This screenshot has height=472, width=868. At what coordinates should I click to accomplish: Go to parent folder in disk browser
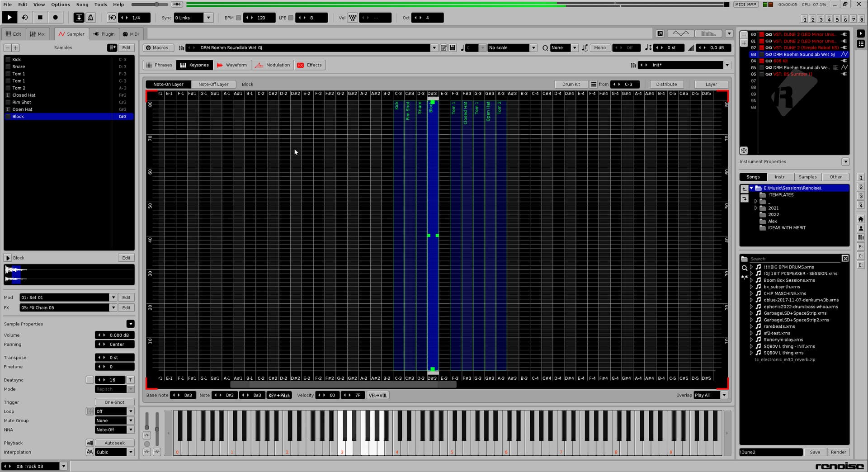click(x=744, y=189)
